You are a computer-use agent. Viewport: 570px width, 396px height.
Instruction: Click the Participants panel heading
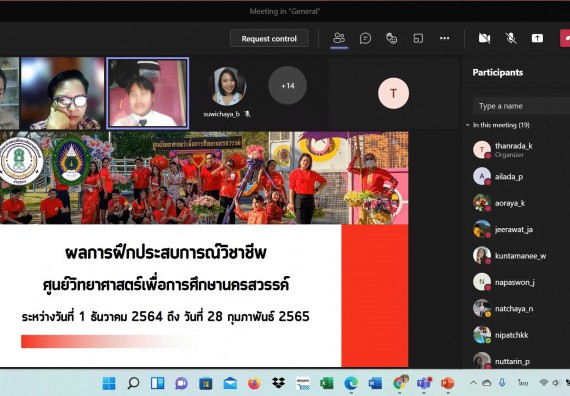click(498, 72)
